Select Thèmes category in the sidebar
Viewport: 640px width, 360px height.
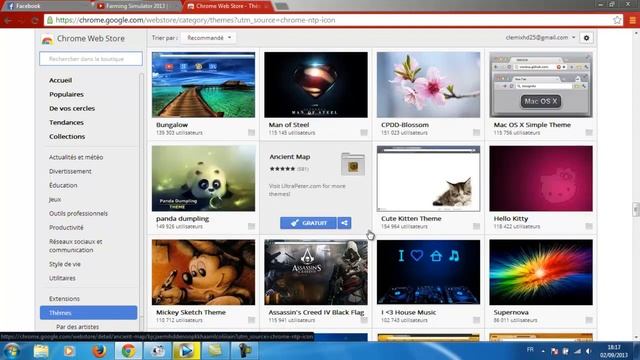coord(89,313)
